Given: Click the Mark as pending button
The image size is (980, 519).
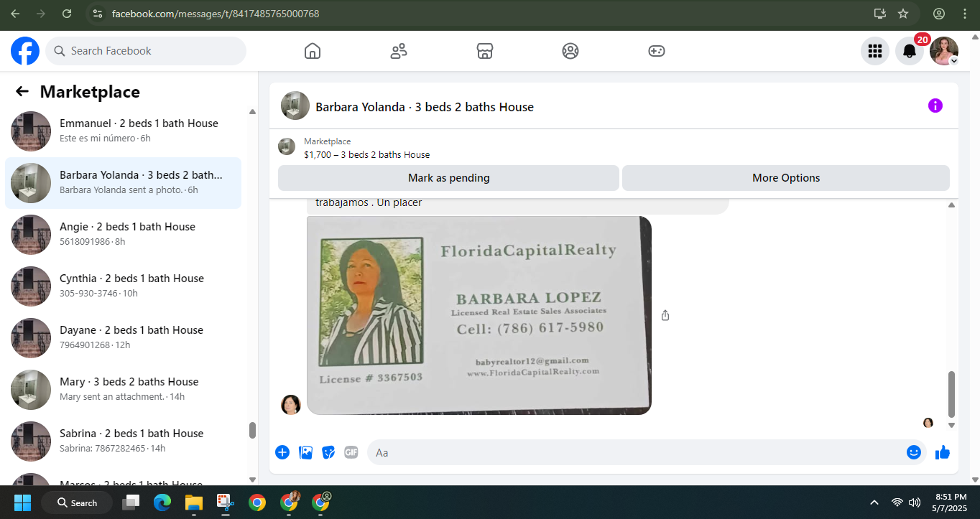Looking at the screenshot, I should pos(448,178).
